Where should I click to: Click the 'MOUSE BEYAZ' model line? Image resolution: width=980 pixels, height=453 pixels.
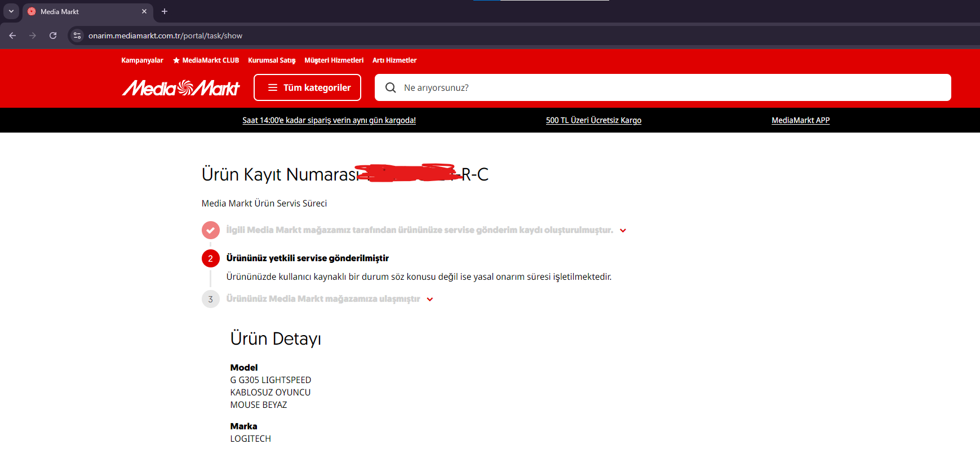pos(259,405)
